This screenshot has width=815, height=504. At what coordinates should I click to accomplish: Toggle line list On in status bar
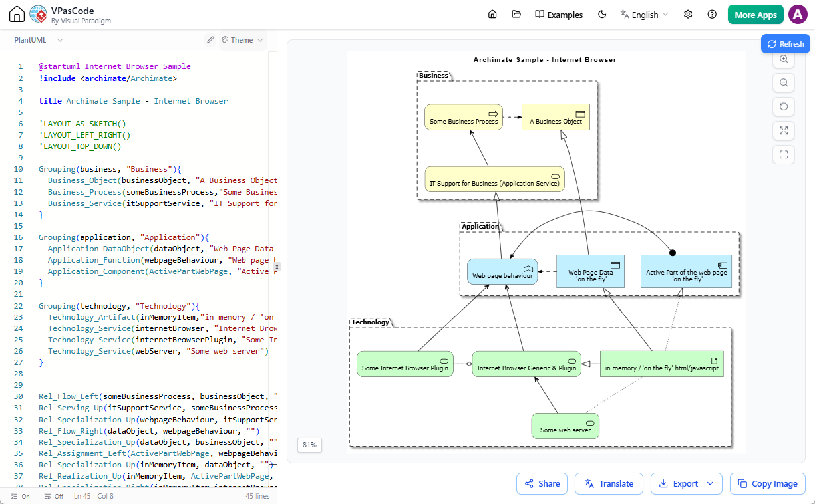click(21, 496)
